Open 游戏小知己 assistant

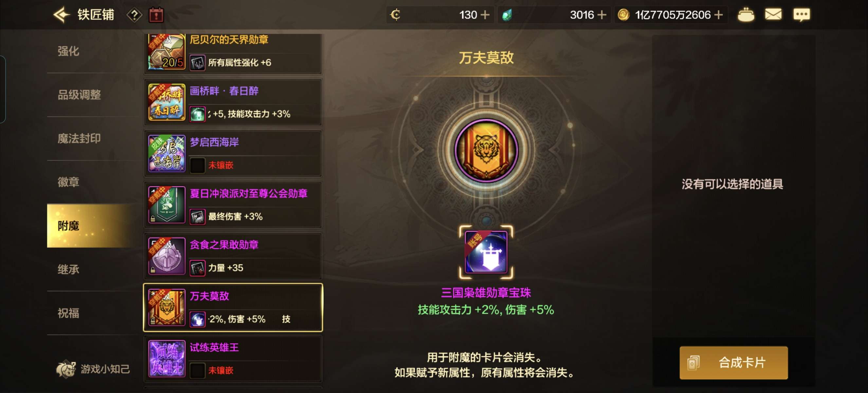[93, 369]
